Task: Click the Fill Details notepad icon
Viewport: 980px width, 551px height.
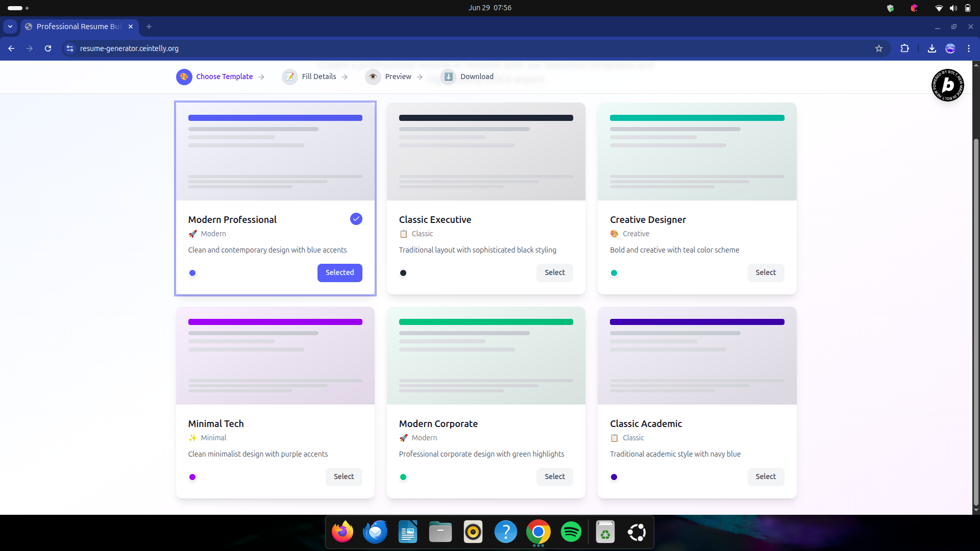Action: click(x=290, y=77)
